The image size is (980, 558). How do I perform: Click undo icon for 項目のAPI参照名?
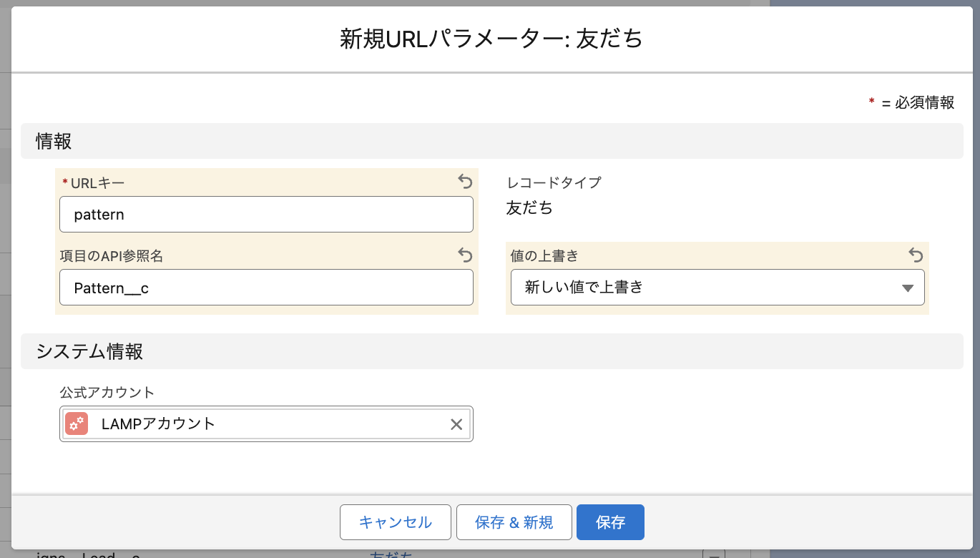(x=465, y=255)
